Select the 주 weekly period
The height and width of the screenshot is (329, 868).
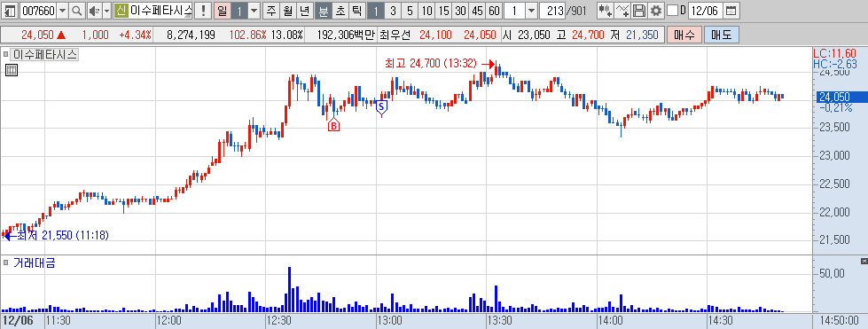pos(270,11)
